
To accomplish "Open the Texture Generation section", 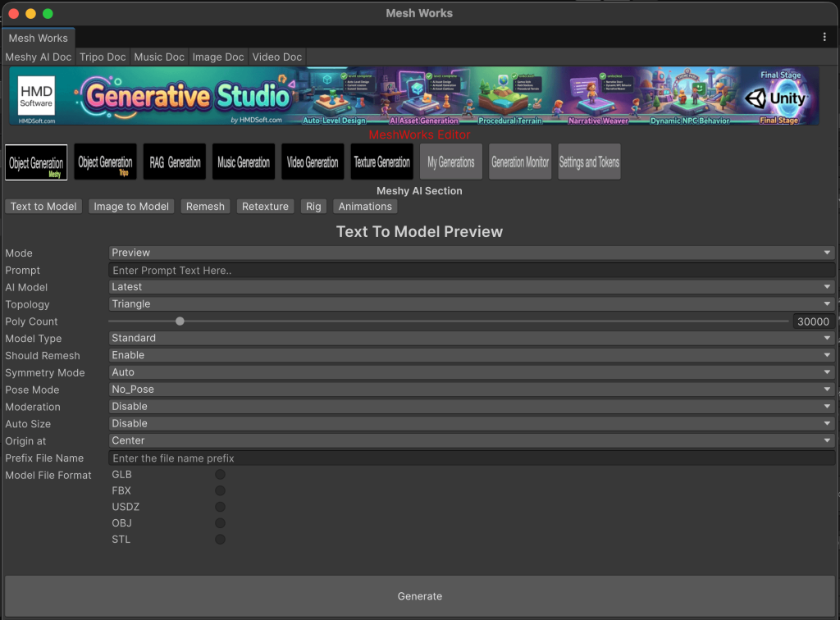I will click(382, 162).
